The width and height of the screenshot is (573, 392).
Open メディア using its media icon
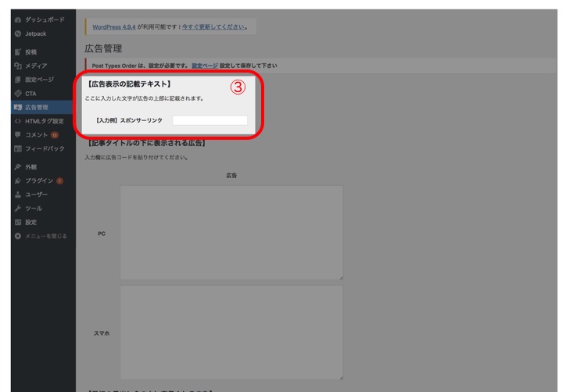(x=18, y=66)
